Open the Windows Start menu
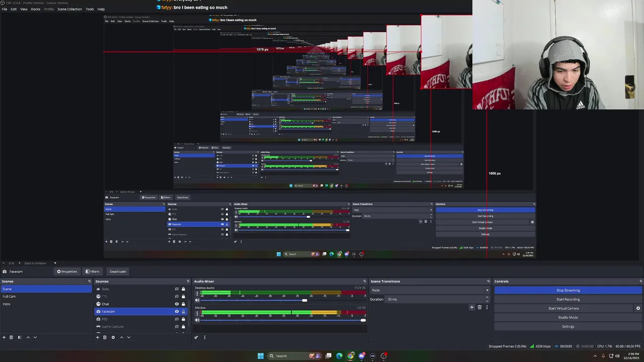This screenshot has height=362, width=644. [x=261, y=356]
